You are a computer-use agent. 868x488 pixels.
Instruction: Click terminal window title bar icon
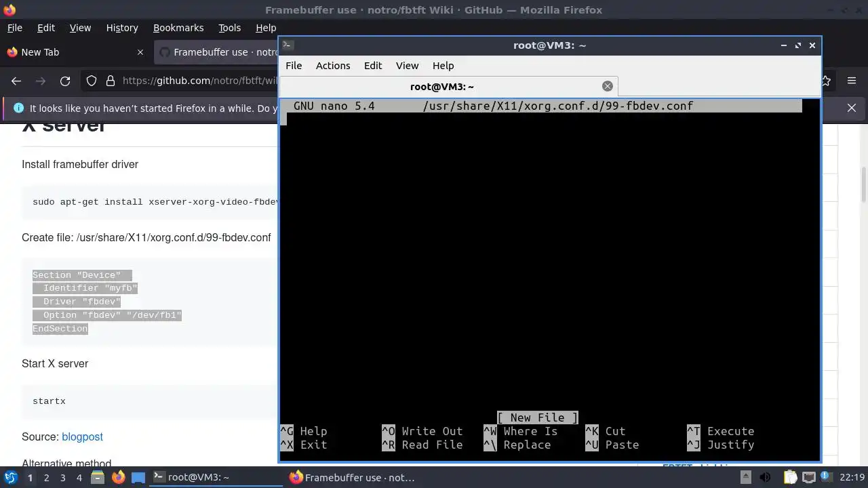[x=288, y=45]
